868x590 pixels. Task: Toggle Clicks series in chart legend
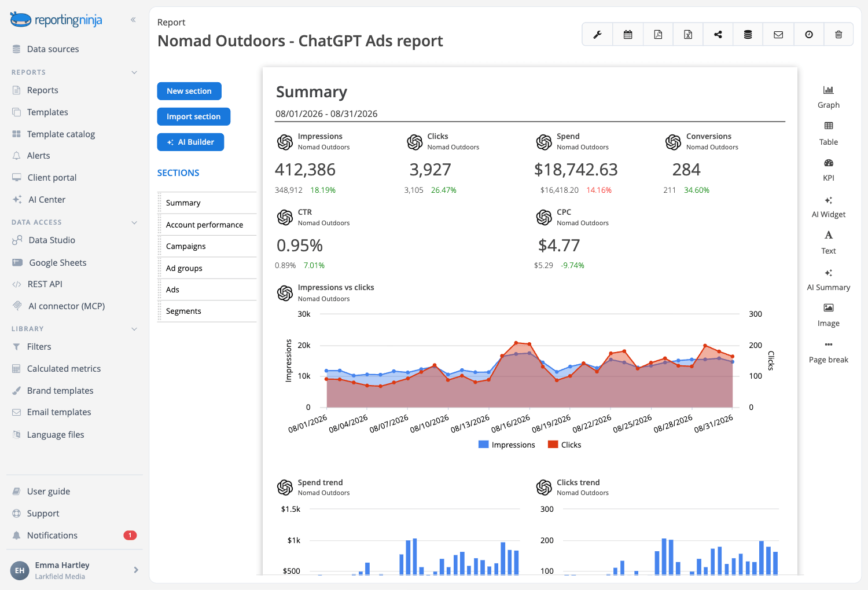[x=565, y=445]
